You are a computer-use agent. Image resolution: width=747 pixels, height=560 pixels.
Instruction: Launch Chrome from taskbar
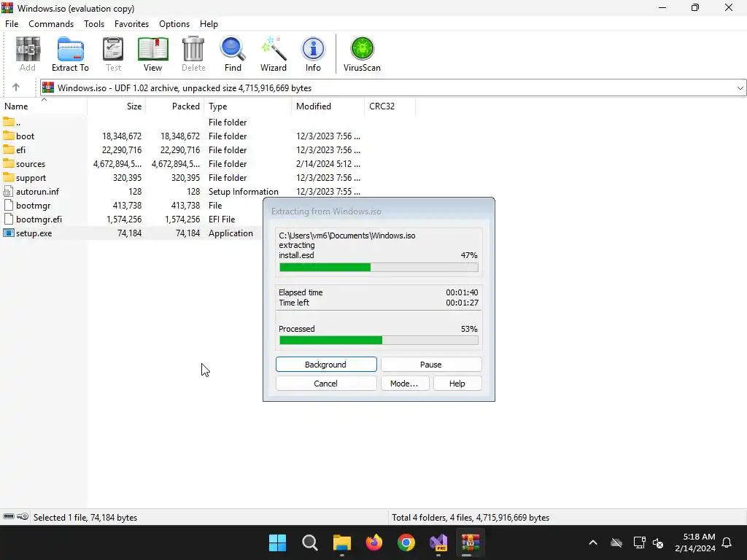pos(406,542)
